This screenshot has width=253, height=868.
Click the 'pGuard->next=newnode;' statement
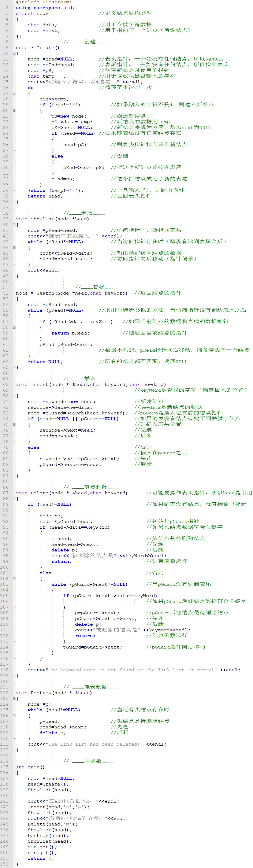[x=70, y=465]
